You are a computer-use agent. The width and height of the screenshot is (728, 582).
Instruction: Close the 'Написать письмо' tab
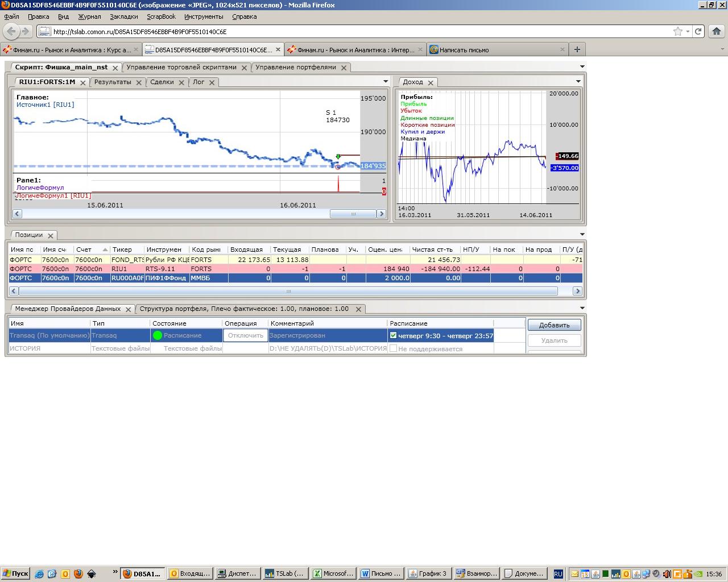tap(562, 49)
